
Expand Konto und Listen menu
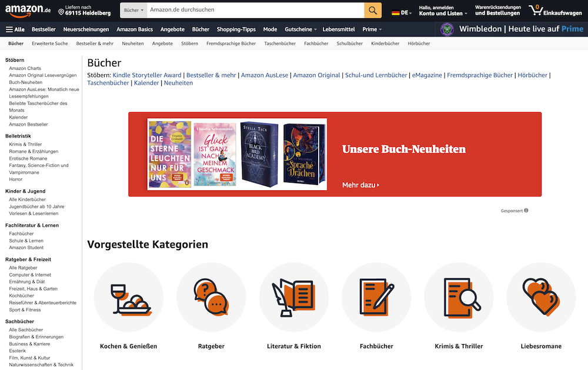pyautogui.click(x=443, y=11)
